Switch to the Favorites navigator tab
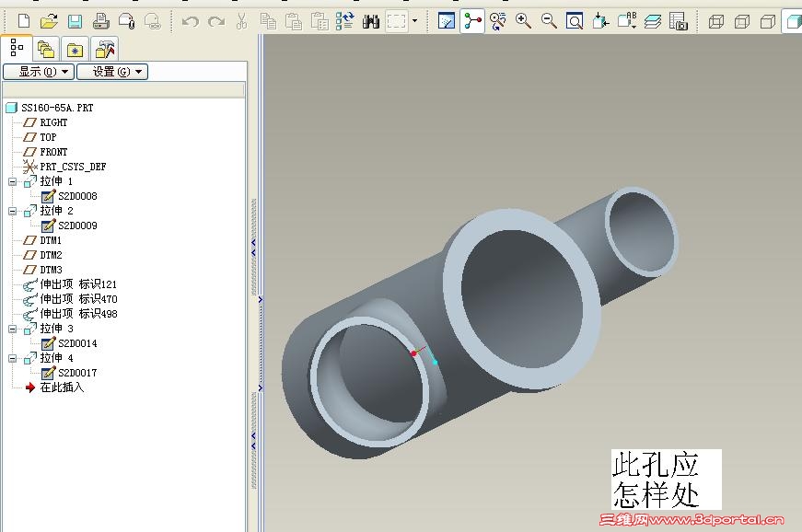This screenshot has width=802, height=532. pos(75,49)
